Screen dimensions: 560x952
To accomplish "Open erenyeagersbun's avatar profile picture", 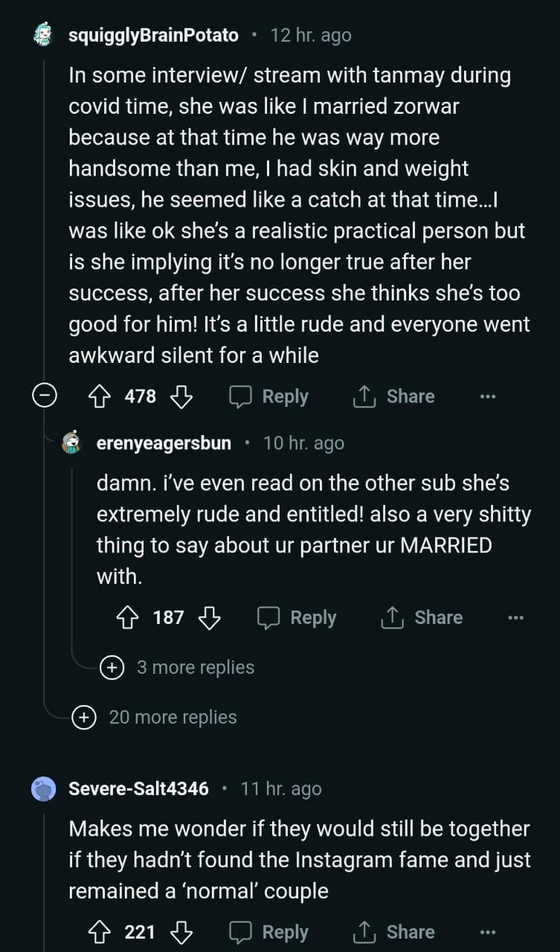I will point(72,443).
